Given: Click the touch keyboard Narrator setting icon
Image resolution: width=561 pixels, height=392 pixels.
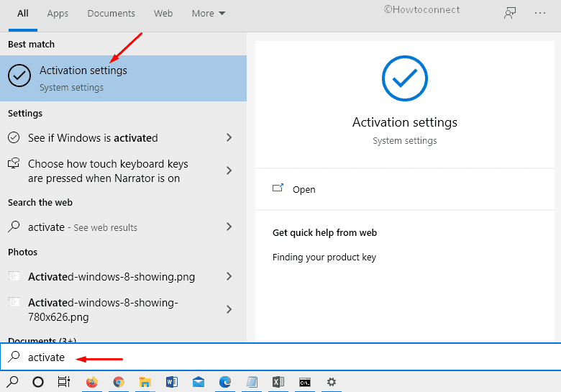Looking at the screenshot, I should [x=14, y=163].
